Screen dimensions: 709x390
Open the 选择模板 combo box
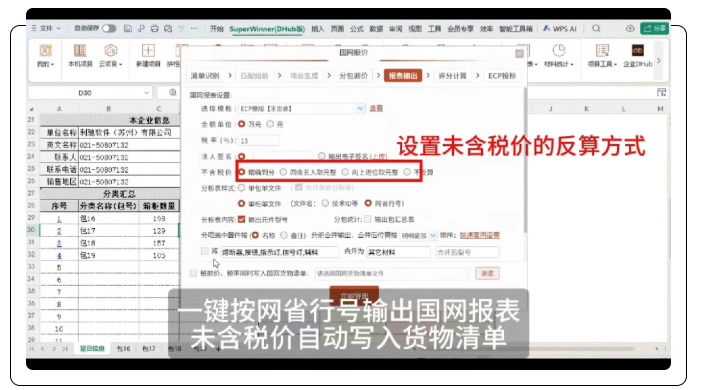coord(301,108)
